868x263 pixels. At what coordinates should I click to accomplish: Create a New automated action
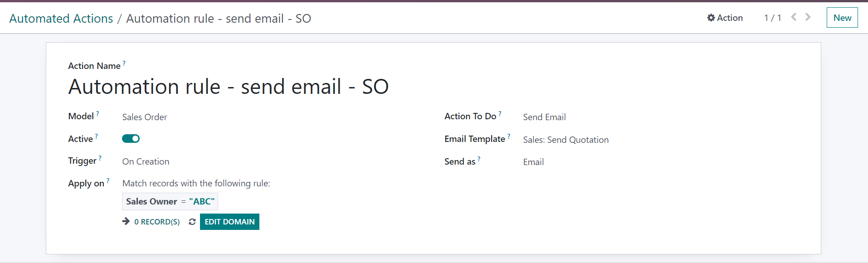[842, 18]
